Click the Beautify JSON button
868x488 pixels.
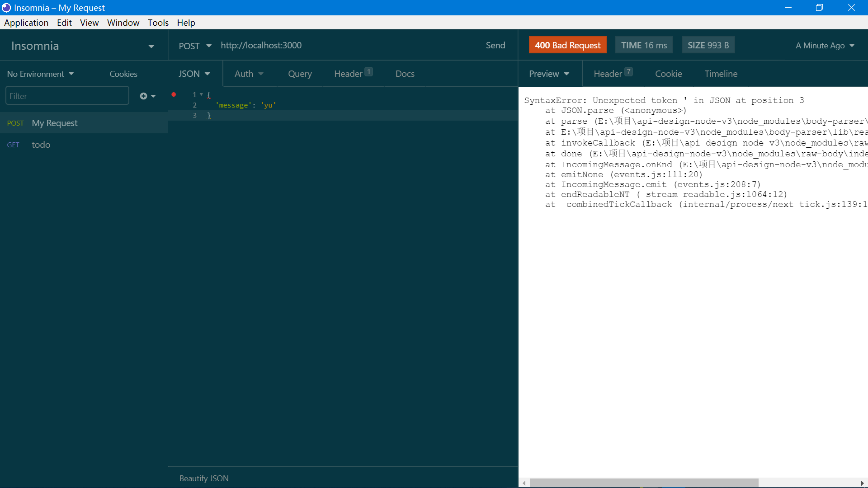tap(204, 478)
